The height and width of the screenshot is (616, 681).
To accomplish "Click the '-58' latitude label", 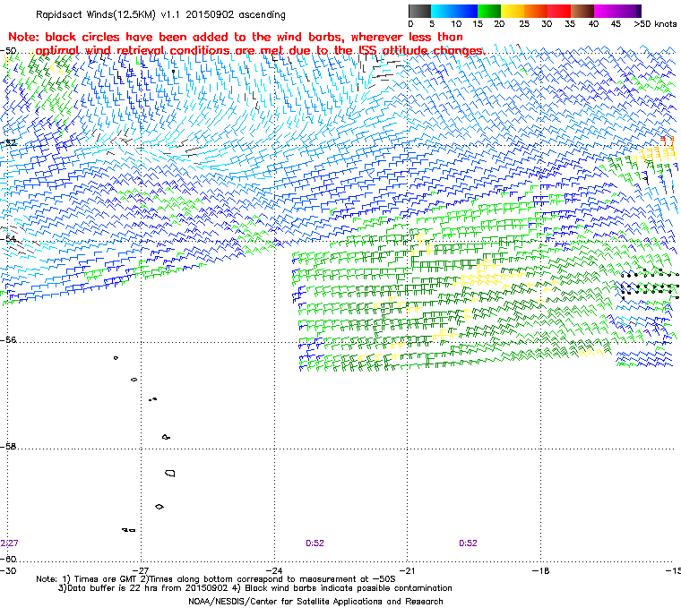I will pos(8,446).
